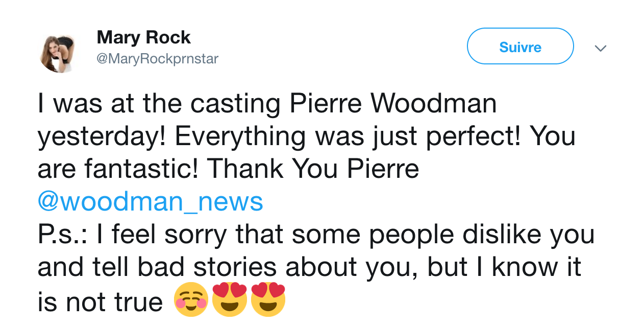The height and width of the screenshot is (325, 644).
Task: Open Mary Rock's profile avatar picture
Action: click(x=58, y=54)
